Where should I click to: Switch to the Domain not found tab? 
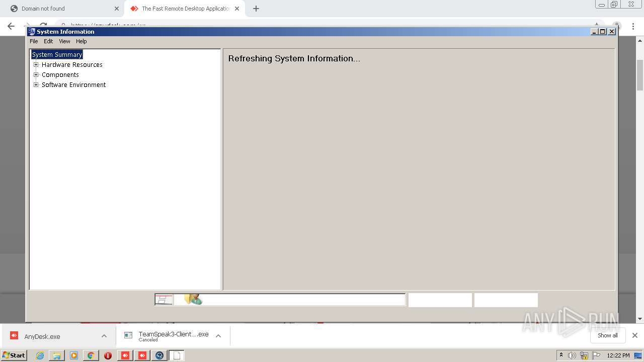tap(63, 9)
